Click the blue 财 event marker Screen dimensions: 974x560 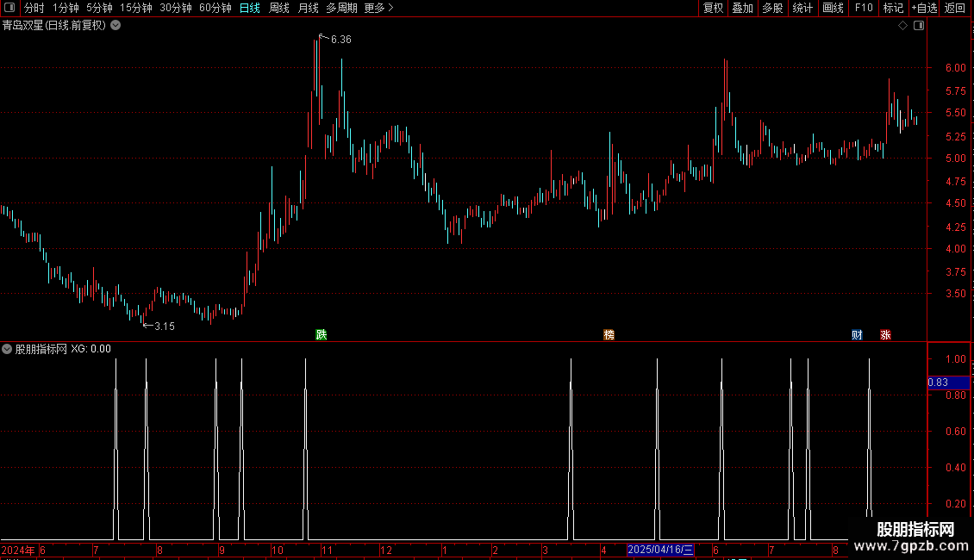[858, 334]
